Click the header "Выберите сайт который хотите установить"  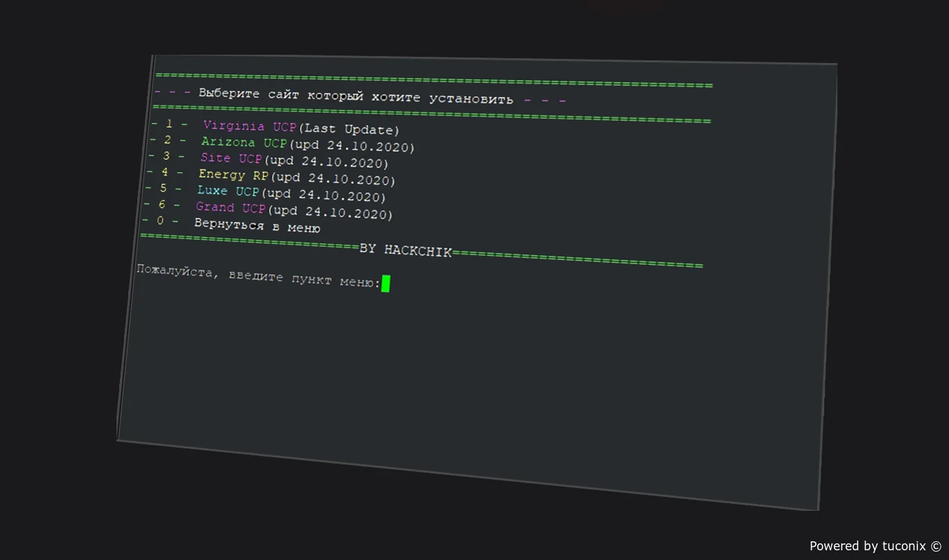point(356,96)
